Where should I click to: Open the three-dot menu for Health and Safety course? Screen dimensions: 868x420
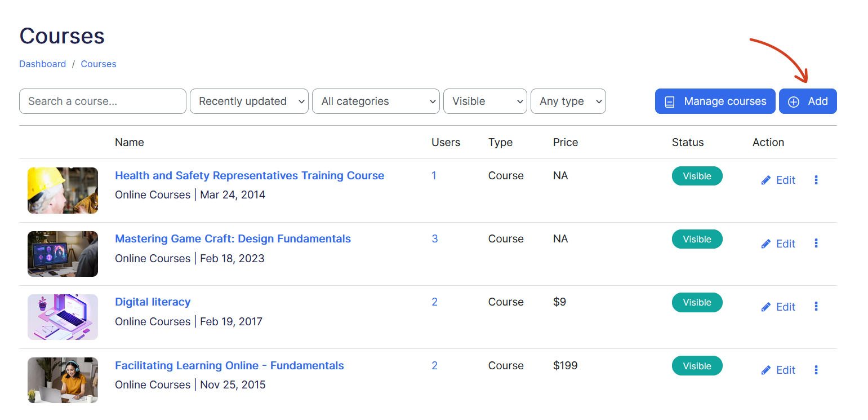pos(816,179)
